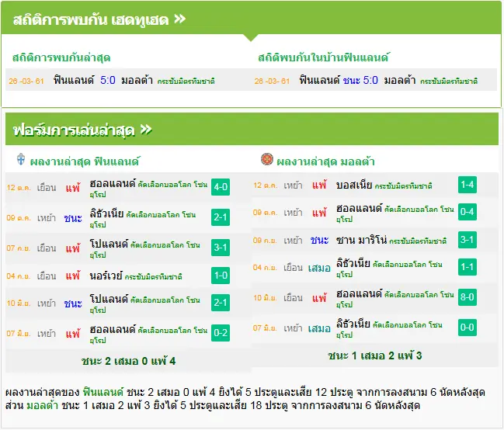Click the เสมอ result on Malta's 04 ก.ย. row
The image size is (504, 430).
point(319,268)
